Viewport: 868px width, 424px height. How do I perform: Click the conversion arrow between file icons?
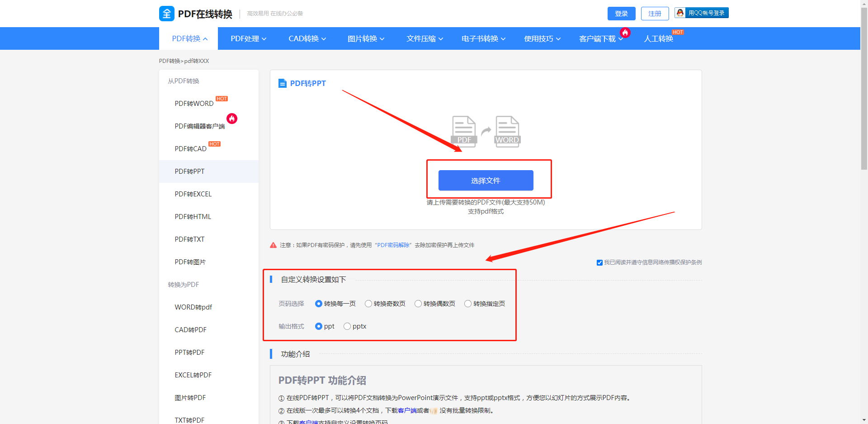coord(486,131)
